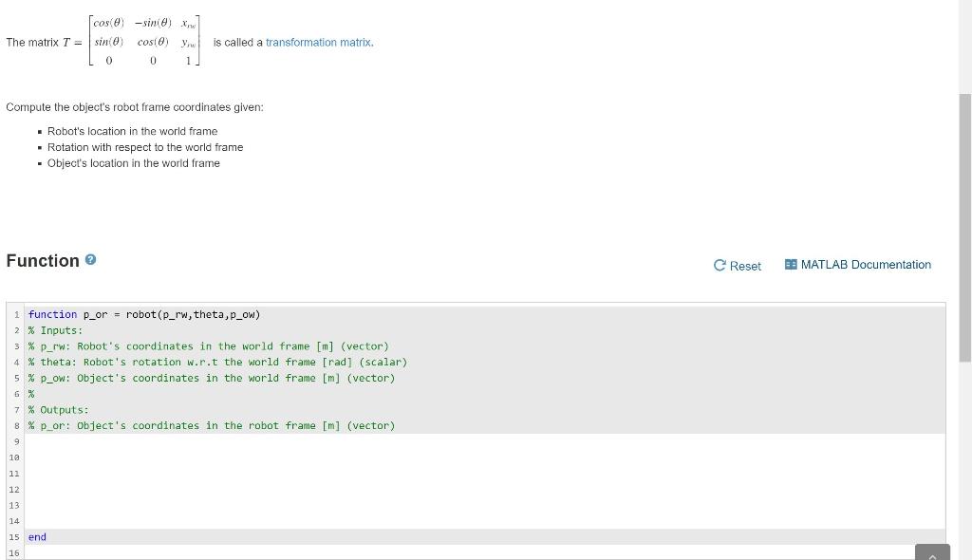Click the end keyword on line 15
The height and width of the screenshot is (560, 972).
point(37,536)
